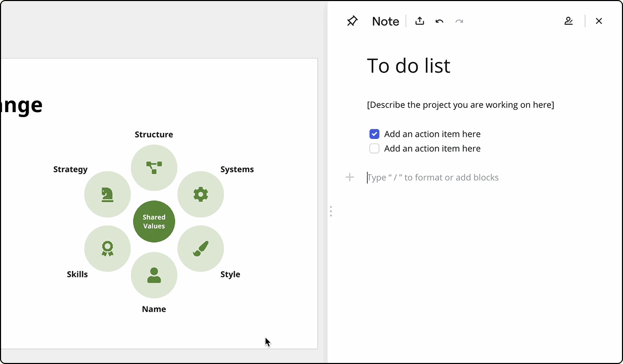Screen dimensions: 623x364
Task: Click the redo arrow icon
Action: point(459,21)
